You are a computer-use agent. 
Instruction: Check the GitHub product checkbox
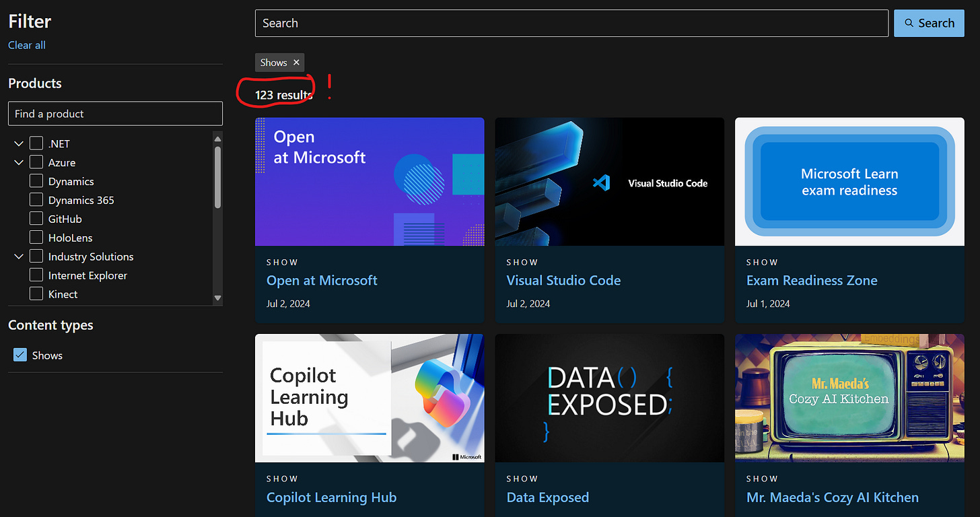(x=36, y=219)
